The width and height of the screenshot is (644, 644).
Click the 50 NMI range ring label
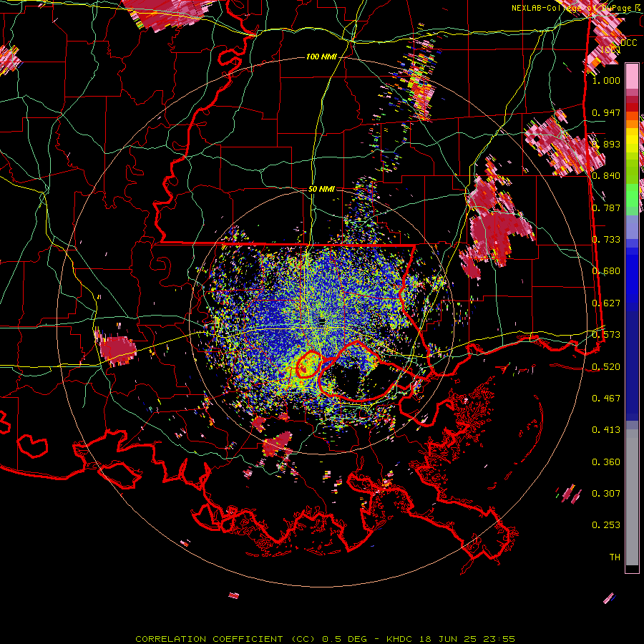point(321,189)
